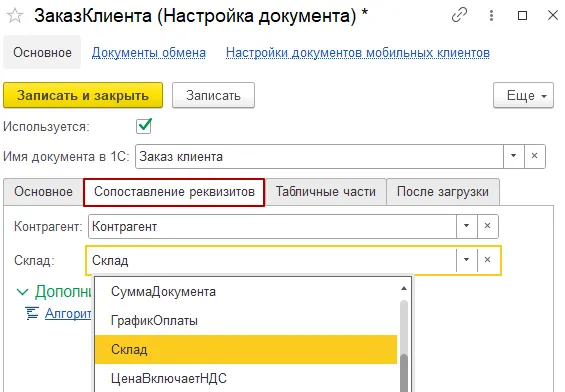Clear the Контрагент field value
Image resolution: width=565 pixels, height=392 pixels.
pyautogui.click(x=488, y=226)
